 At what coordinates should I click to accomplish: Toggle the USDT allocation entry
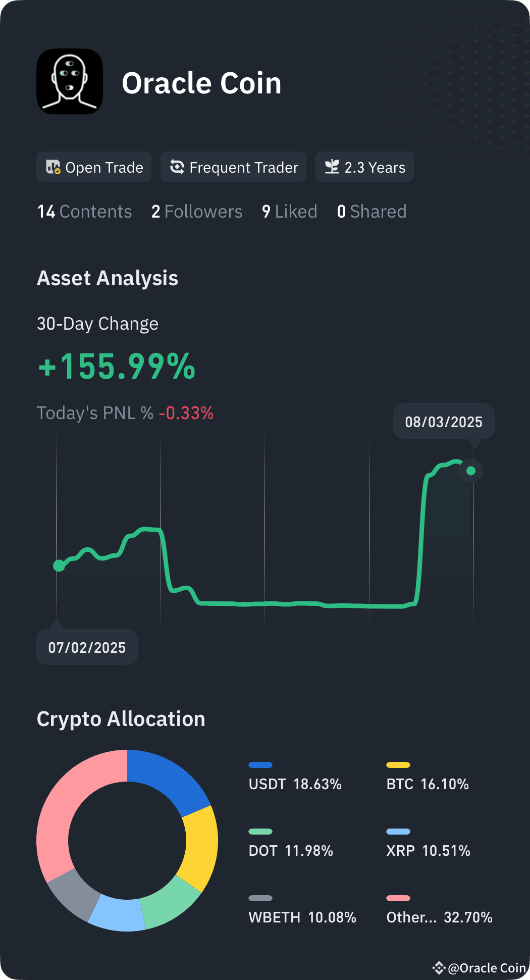tap(295, 785)
